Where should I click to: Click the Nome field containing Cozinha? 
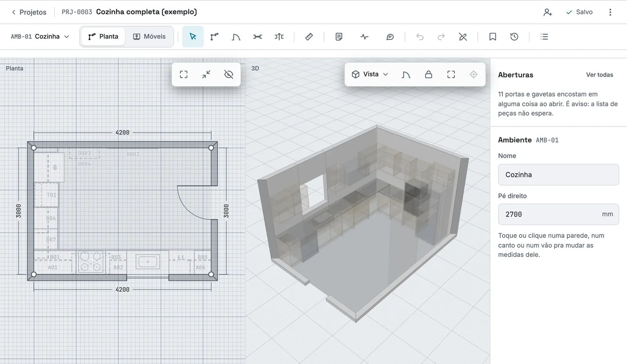pos(558,175)
